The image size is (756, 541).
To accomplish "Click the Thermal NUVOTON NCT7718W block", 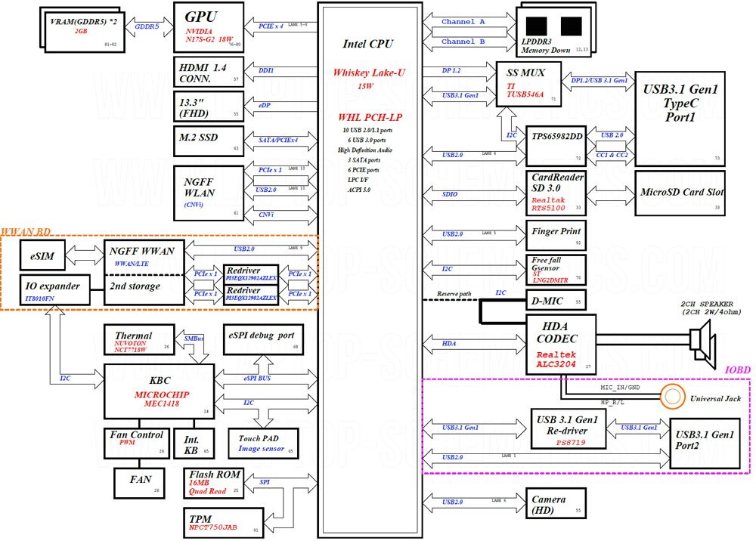I will (139, 340).
